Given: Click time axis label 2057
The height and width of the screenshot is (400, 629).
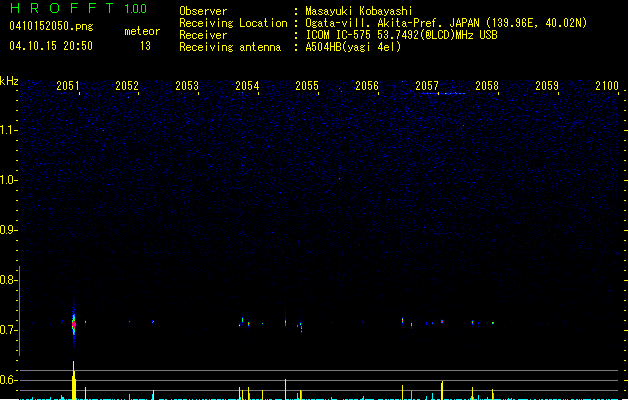Looking at the screenshot, I should tap(427, 86).
